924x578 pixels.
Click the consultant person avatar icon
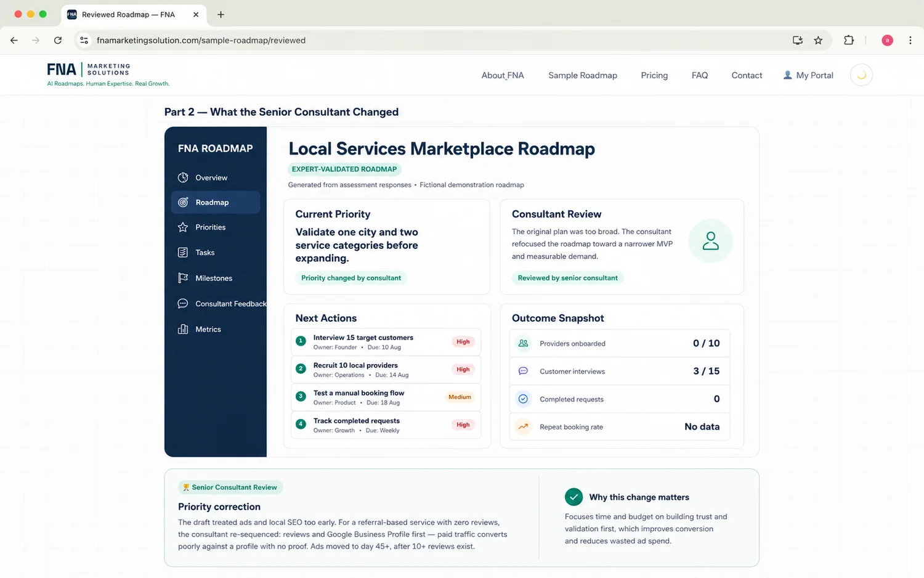(x=710, y=241)
